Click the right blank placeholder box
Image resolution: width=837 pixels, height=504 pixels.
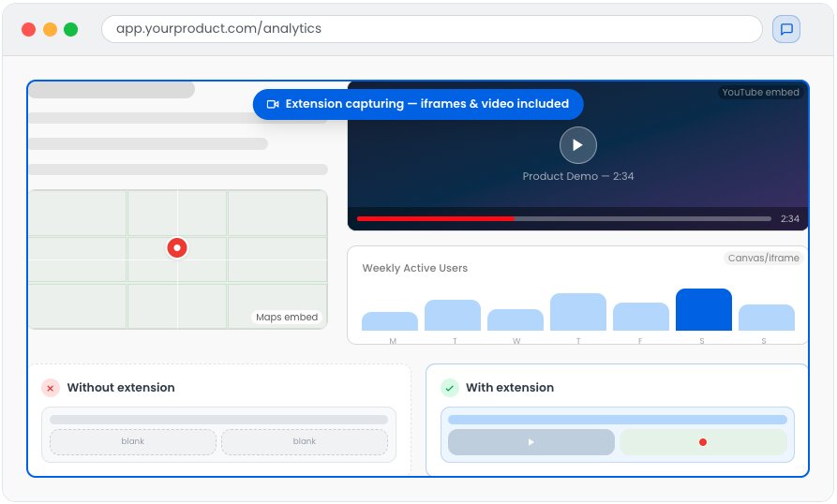[305, 441]
